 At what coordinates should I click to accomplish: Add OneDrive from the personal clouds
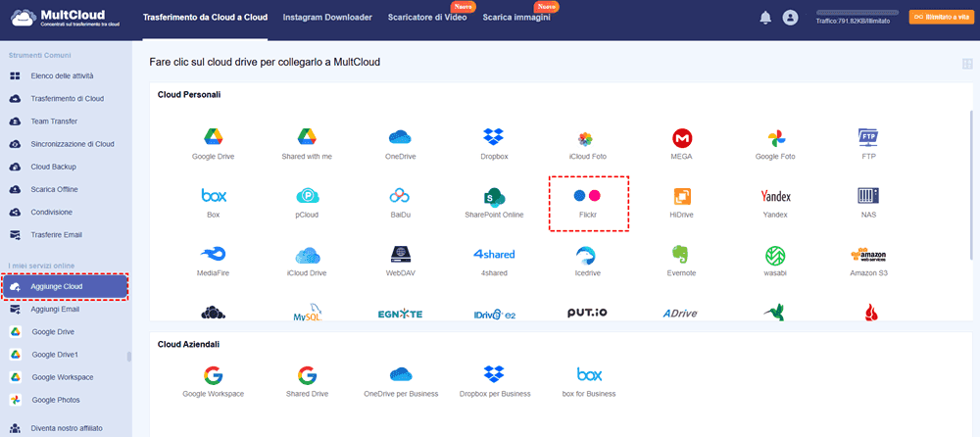tap(401, 137)
